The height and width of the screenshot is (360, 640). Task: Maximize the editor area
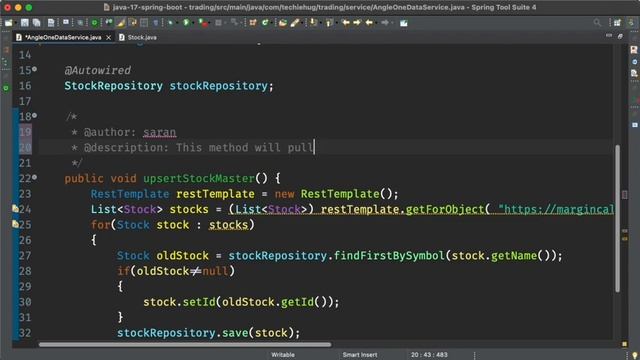click(620, 36)
